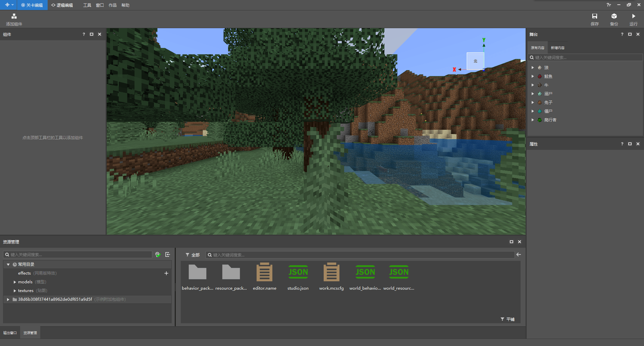Select the 僵尸 zombie icon
Screen dimensions: 644x346
click(540, 111)
